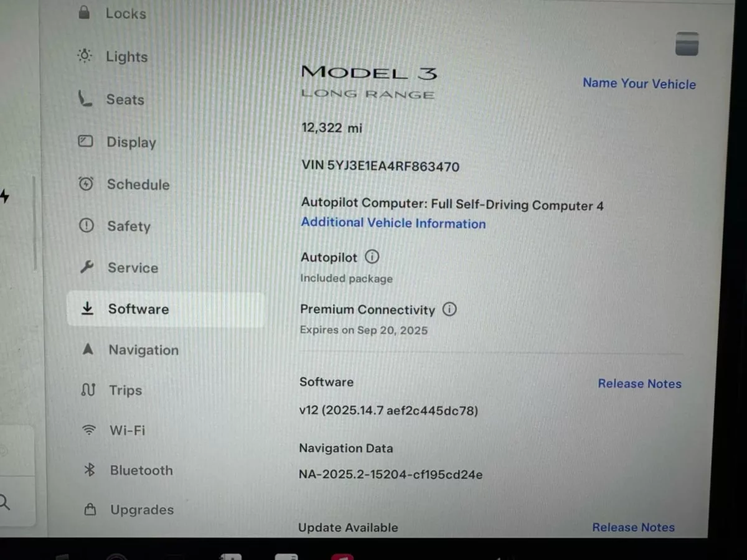Open Additional Vehicle Information link
The image size is (747, 560).
point(393,223)
